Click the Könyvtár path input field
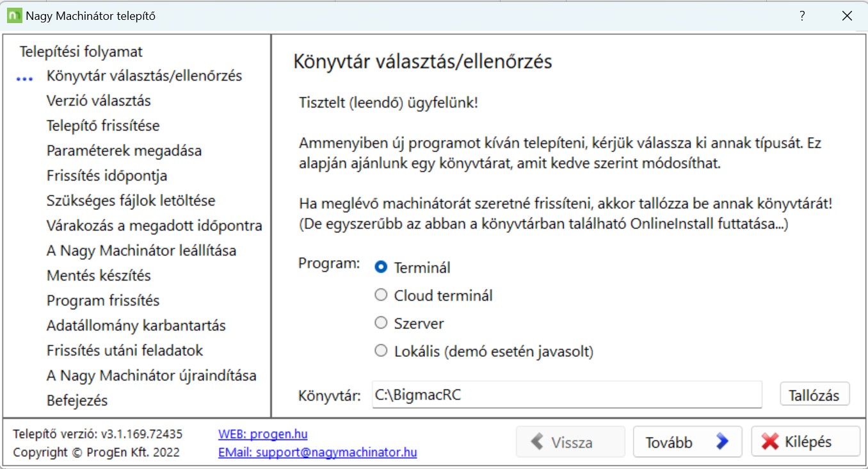Screen dimensions: 868x469 (567, 395)
